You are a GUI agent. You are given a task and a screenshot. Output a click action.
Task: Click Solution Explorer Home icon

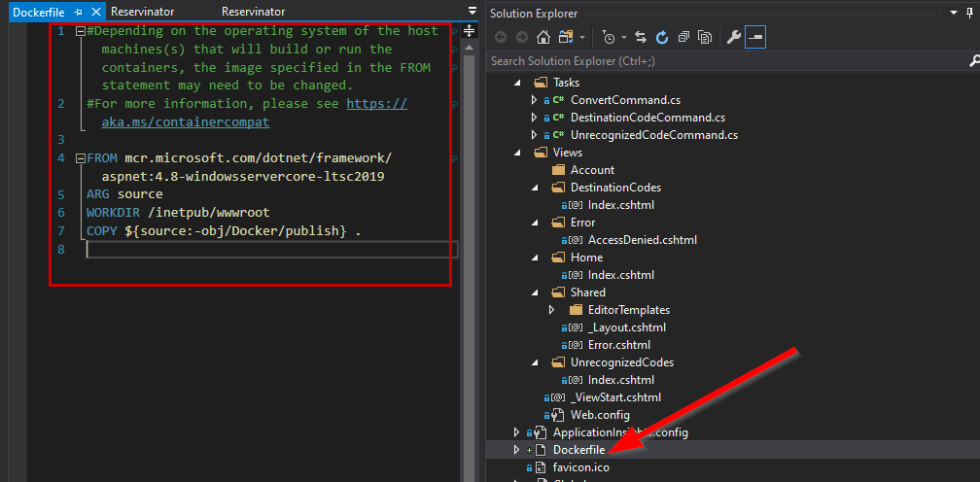(543, 38)
